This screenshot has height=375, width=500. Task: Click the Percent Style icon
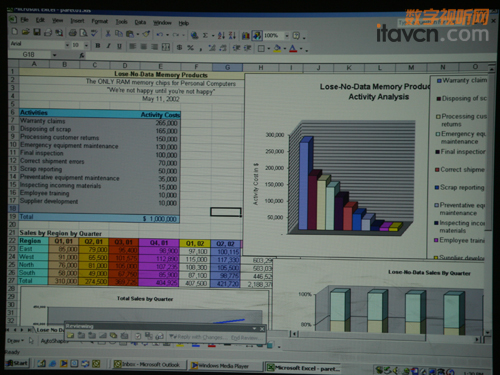[x=190, y=48]
